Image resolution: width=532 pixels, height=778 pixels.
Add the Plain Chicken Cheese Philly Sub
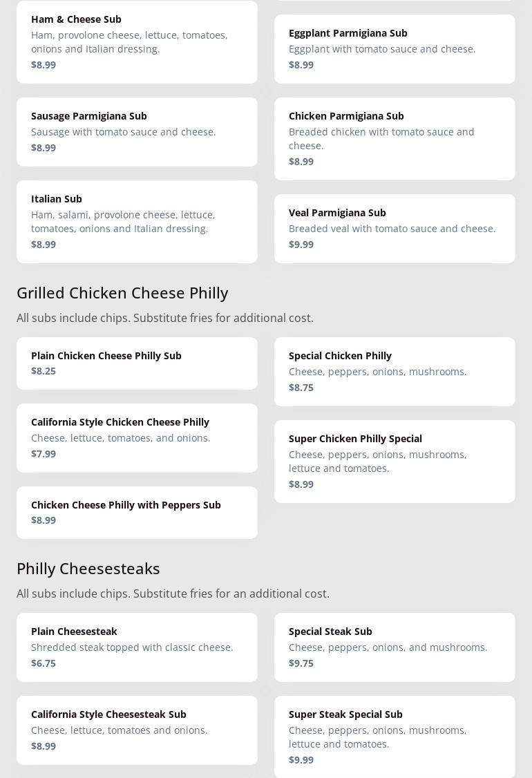pyautogui.click(x=137, y=363)
